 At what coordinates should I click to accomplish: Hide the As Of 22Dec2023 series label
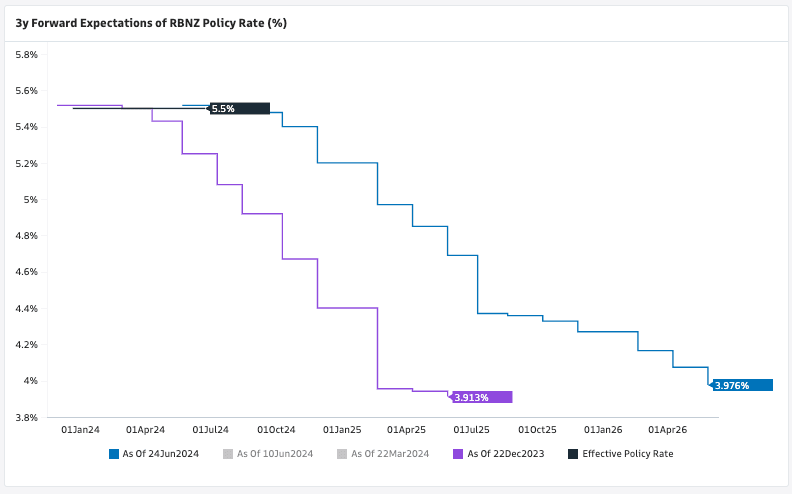click(x=505, y=454)
